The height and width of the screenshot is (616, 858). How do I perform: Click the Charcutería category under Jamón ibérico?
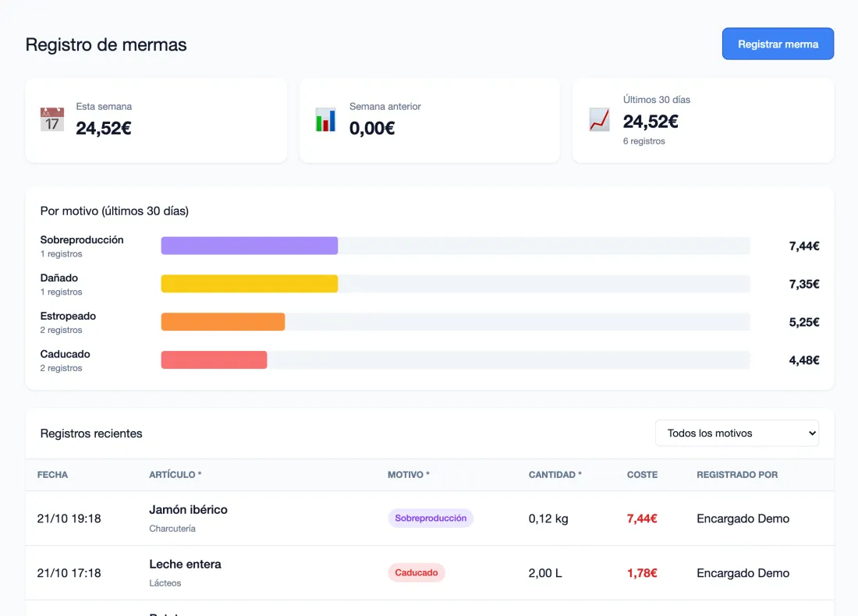[172, 529]
